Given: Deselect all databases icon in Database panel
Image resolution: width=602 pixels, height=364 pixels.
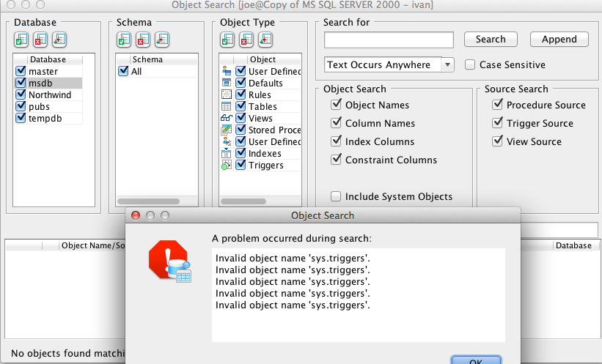Looking at the screenshot, I should point(40,40).
